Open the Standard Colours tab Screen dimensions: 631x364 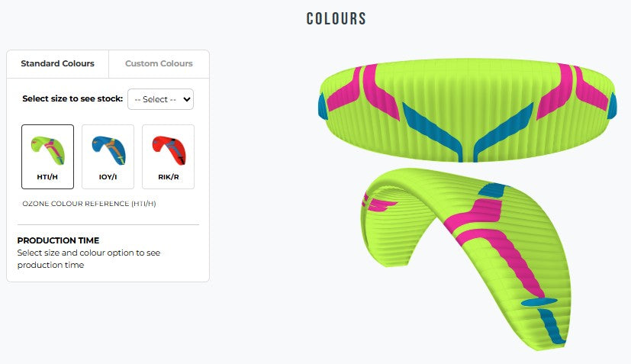pyautogui.click(x=57, y=63)
